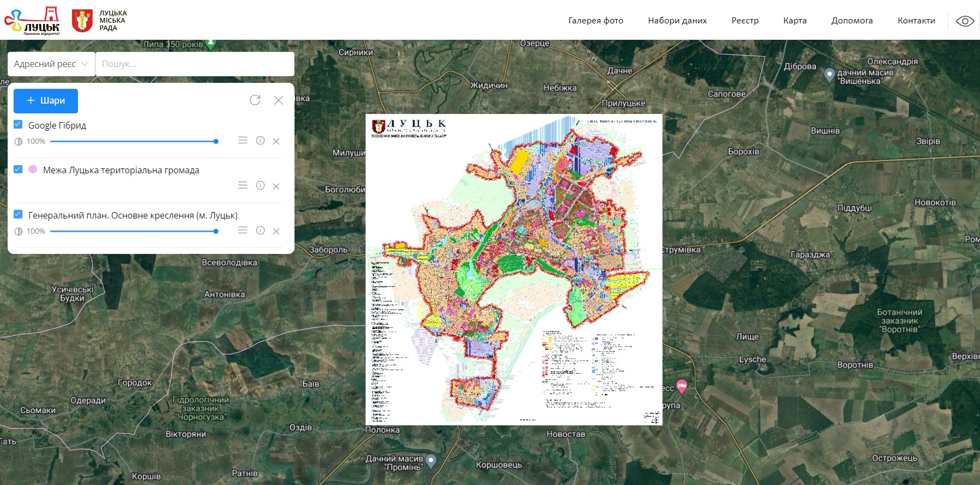
Task: Open Генеральний план layer options menu
Action: click(x=243, y=231)
